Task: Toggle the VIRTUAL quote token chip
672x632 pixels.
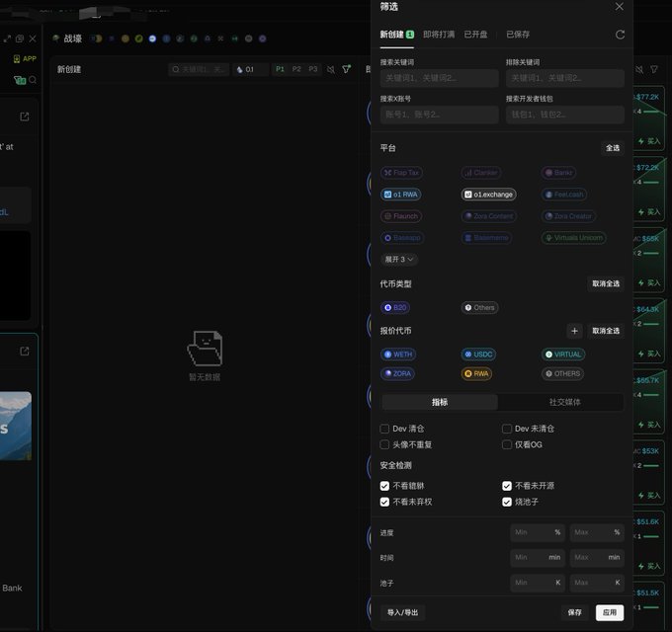Action: pos(563,355)
